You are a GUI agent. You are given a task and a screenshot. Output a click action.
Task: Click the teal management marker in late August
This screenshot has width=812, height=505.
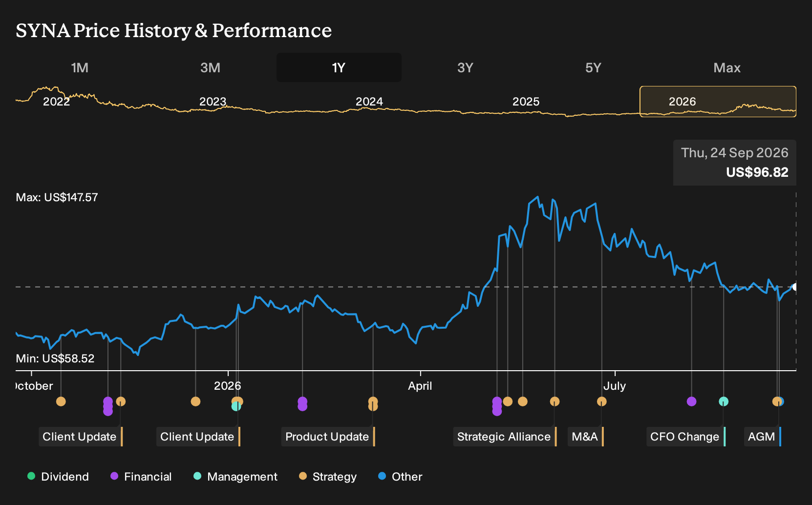[x=724, y=401]
